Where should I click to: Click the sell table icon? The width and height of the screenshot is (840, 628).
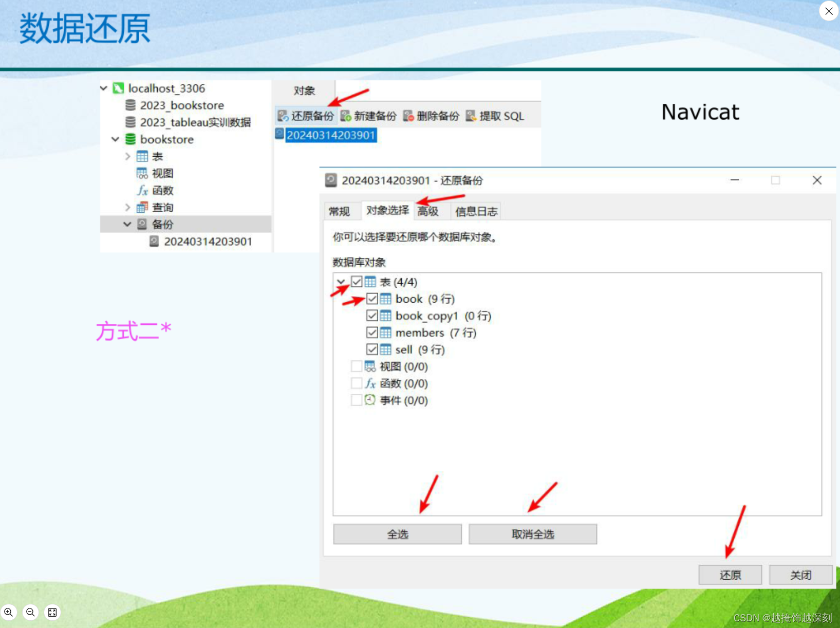(386, 350)
